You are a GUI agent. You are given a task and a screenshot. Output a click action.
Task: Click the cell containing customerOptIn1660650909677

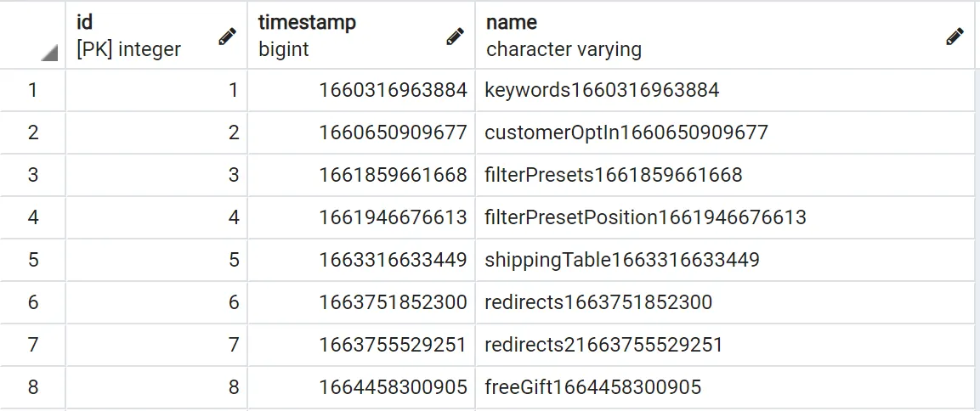pos(626,132)
